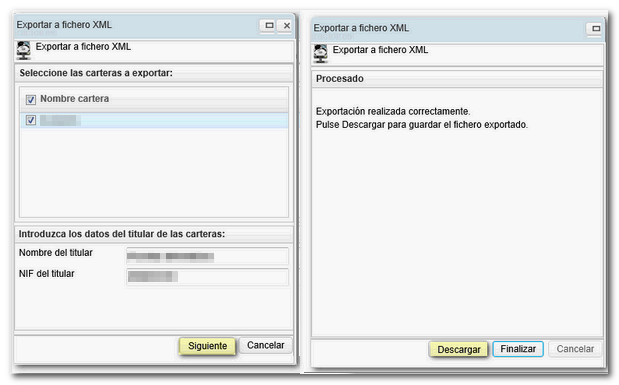
Task: Click the 'Procesado' section heading
Action: [x=340, y=79]
